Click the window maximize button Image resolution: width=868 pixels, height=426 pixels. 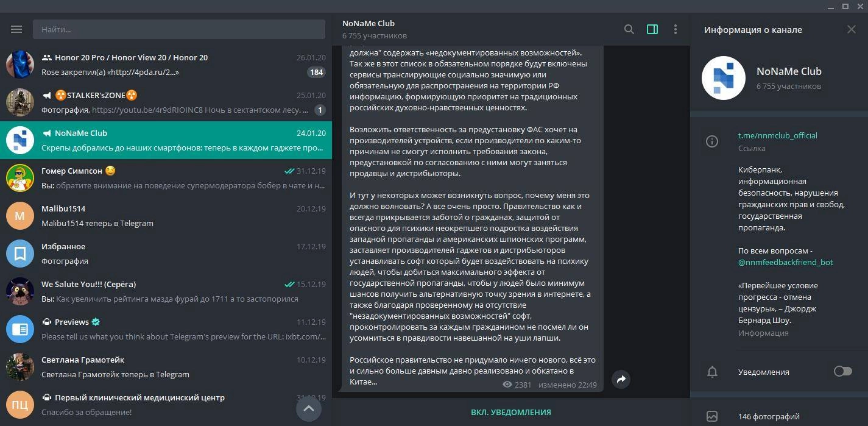(845, 6)
